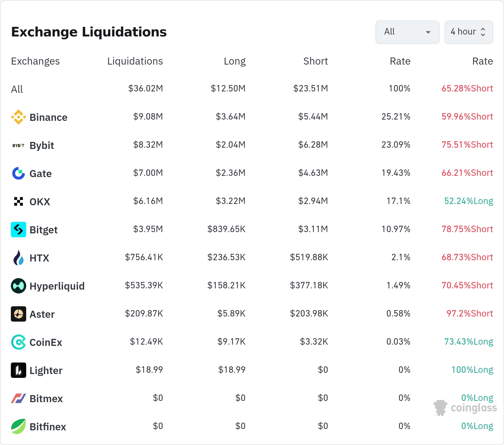
Task: Click the HTX flame logo icon
Action: point(19,258)
